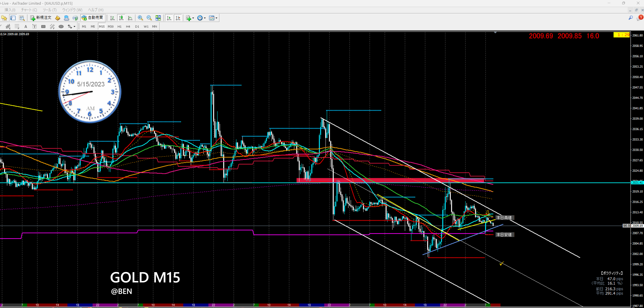Toggle the chart auto-scroll button
This screenshot has height=308, width=644.
coord(169,18)
